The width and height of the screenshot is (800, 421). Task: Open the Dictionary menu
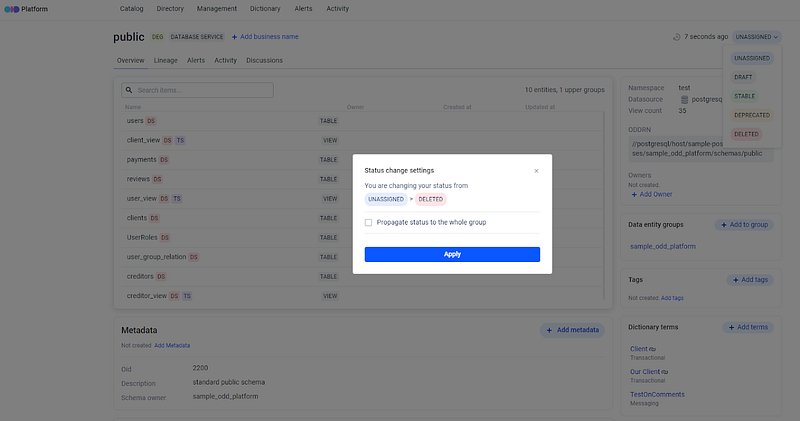pyautogui.click(x=265, y=9)
